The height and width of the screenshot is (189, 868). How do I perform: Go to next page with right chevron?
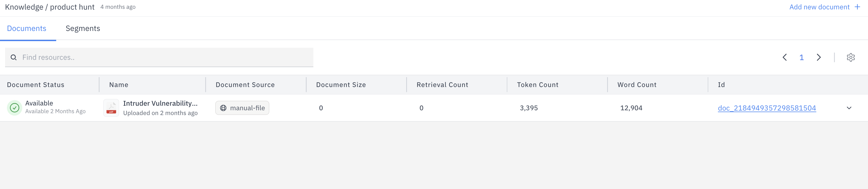pos(819,57)
